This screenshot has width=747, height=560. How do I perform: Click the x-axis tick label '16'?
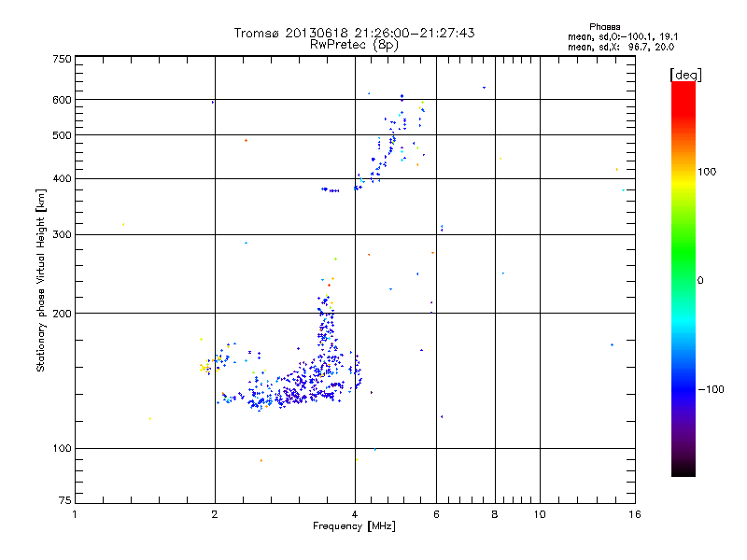pyautogui.click(x=635, y=514)
